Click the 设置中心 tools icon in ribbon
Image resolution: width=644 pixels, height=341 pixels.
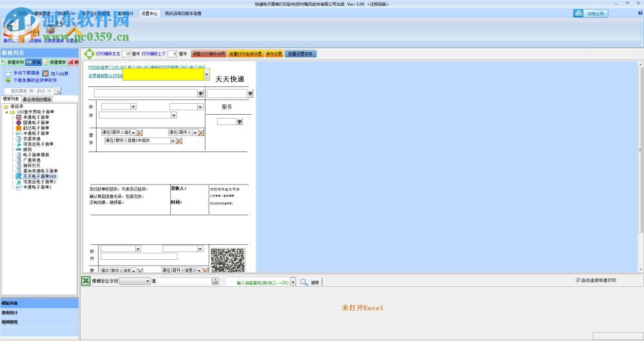(x=73, y=32)
